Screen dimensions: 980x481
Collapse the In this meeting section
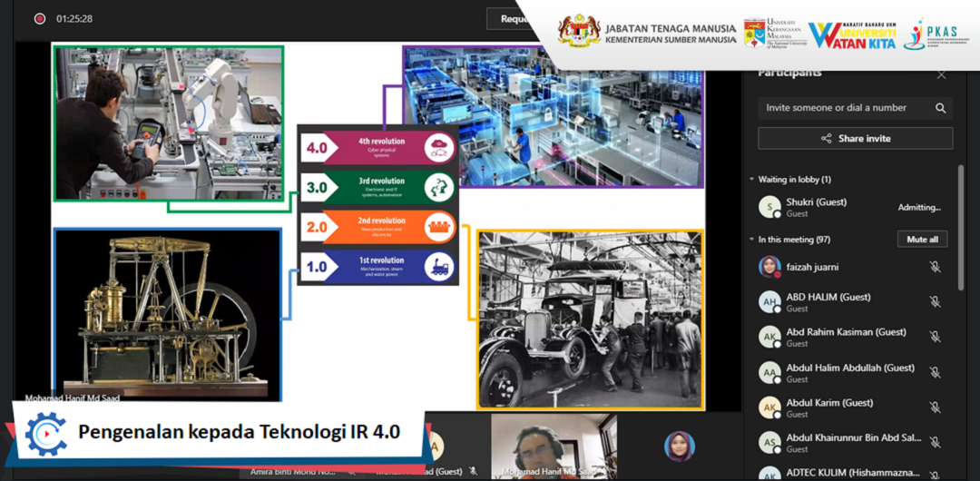point(751,240)
